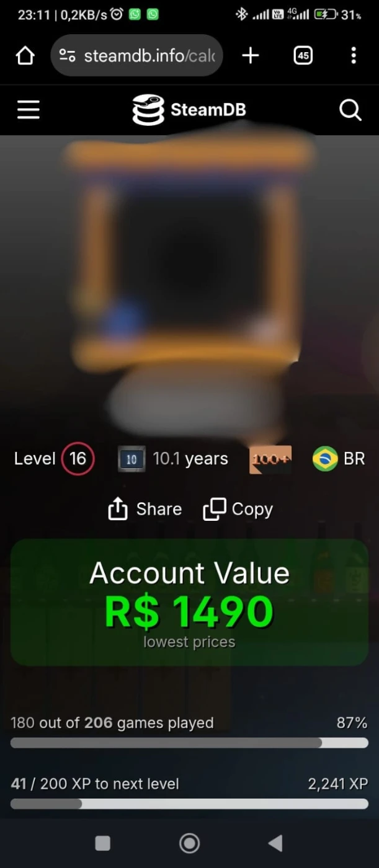Tap the Account Value R$ 1490 box
Screen dimensions: 379x868
[x=189, y=602]
